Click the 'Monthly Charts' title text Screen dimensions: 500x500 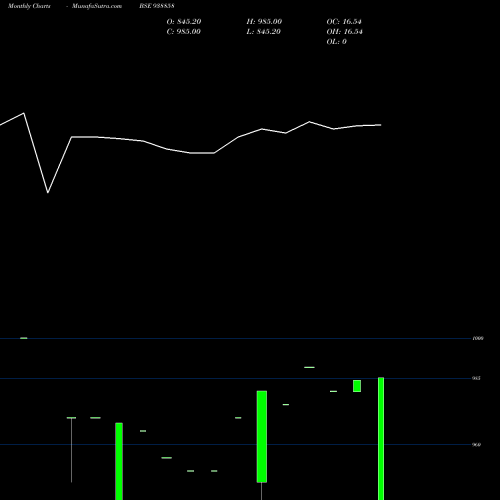click(x=29, y=6)
